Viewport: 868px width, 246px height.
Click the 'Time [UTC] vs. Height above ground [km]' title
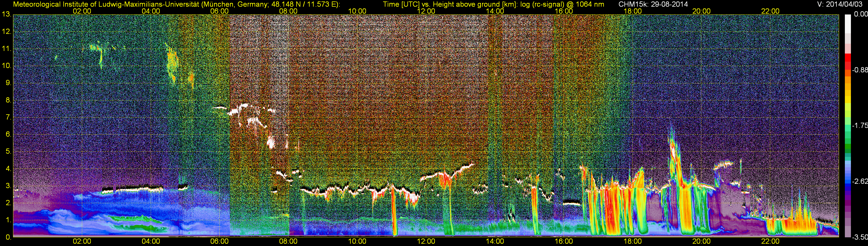tap(450, 4)
